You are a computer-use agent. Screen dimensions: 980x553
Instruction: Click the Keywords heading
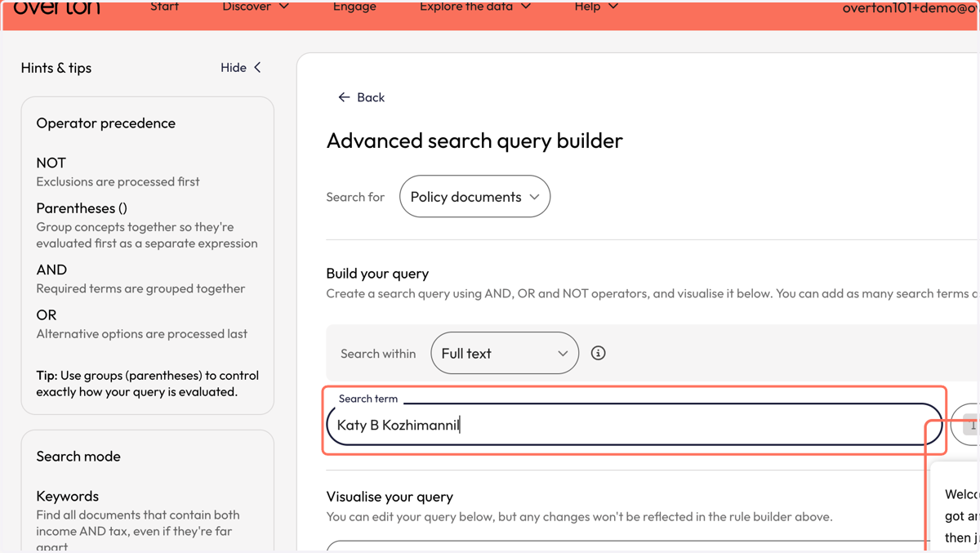coord(68,496)
